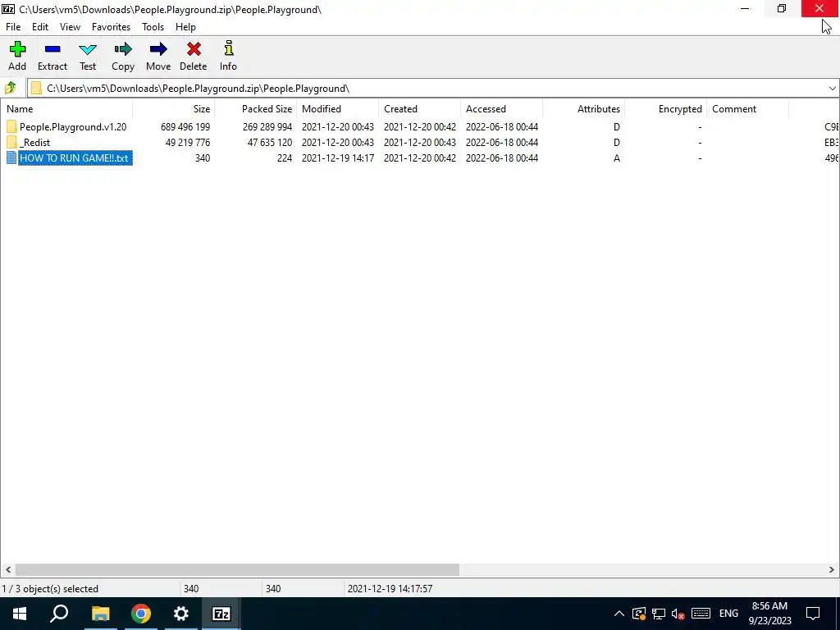The width and height of the screenshot is (840, 630).
Task: Sort by the Attributes column header
Action: click(584, 109)
